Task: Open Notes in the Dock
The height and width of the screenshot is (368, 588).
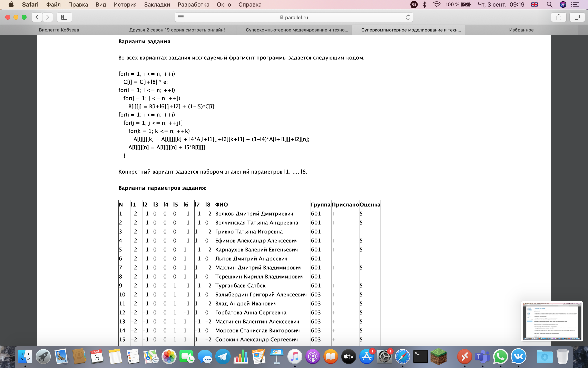Action: pos(115,357)
